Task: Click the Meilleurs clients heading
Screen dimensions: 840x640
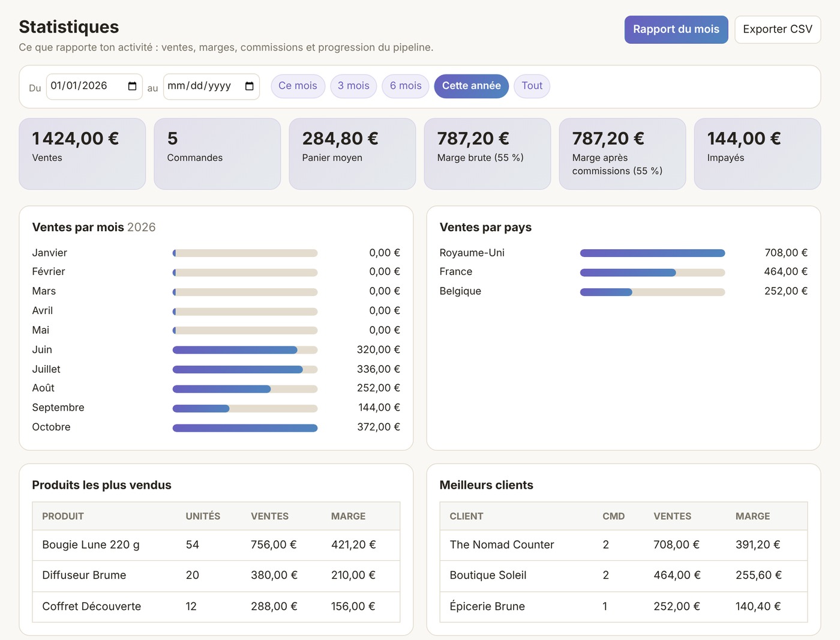Action: coord(486,485)
